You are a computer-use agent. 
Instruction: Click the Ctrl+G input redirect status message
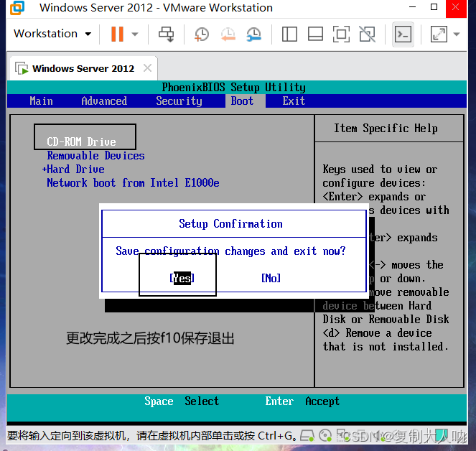[151, 436]
